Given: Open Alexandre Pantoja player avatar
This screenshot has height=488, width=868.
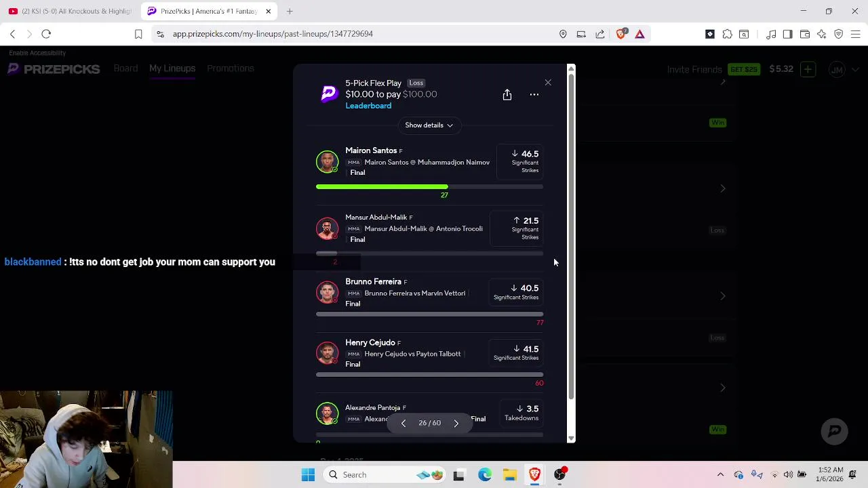Looking at the screenshot, I should 327,413.
